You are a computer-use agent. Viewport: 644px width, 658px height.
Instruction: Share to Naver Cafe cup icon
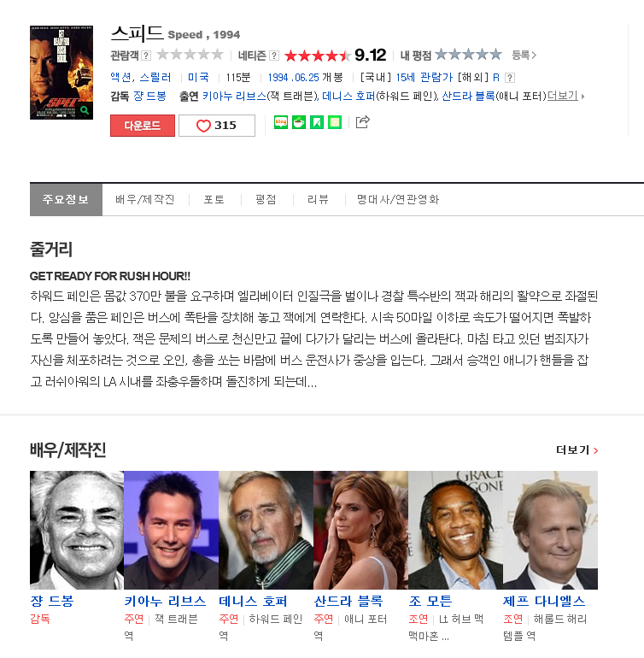(x=299, y=122)
